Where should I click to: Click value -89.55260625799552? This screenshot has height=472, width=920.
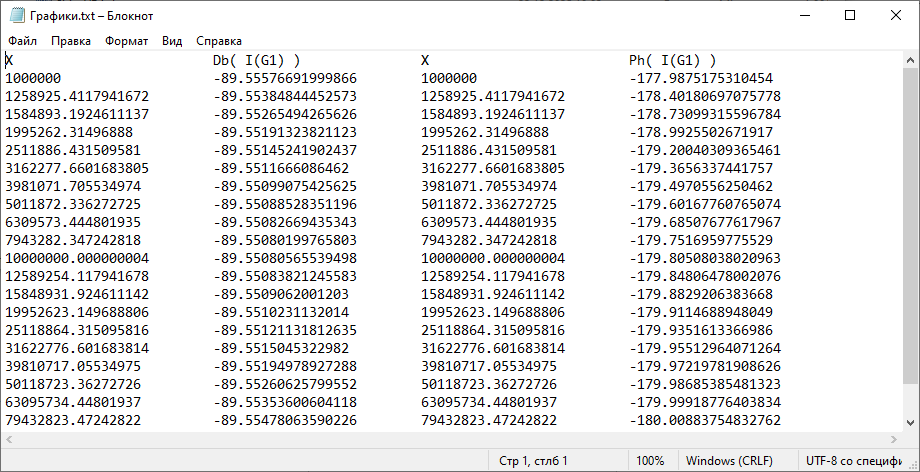pos(285,385)
